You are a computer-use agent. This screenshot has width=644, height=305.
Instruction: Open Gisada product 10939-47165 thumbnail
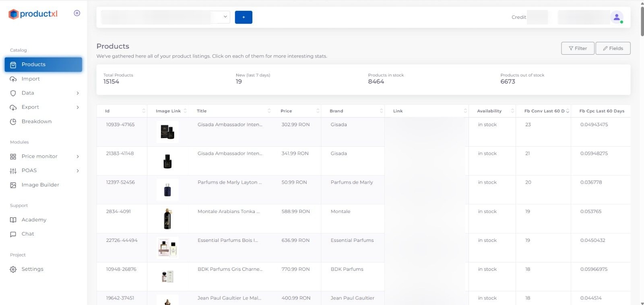click(x=167, y=132)
